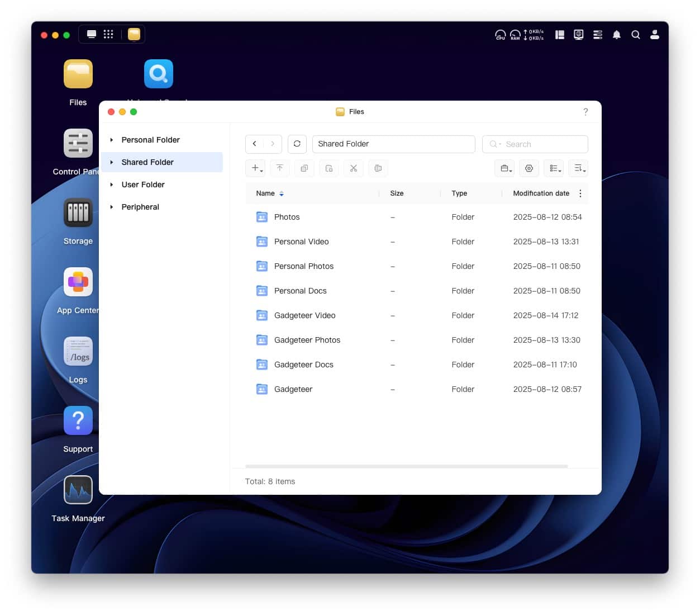The image size is (700, 615).
Task: Click the copy icon in Files toolbar
Action: point(304,168)
